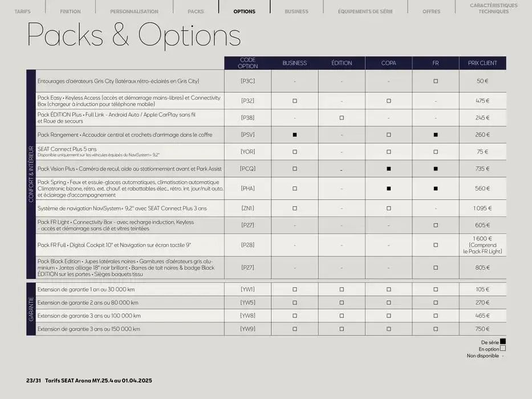
Task: Click the PRIX CLIENT column header
Action: tap(482, 63)
